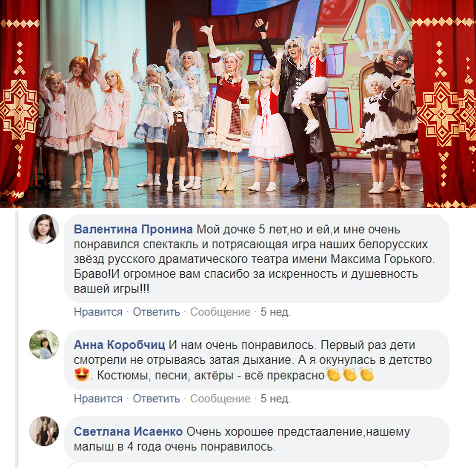Open the stage performance photo
Image resolution: width=476 pixels, height=476 pixels.
238,104
